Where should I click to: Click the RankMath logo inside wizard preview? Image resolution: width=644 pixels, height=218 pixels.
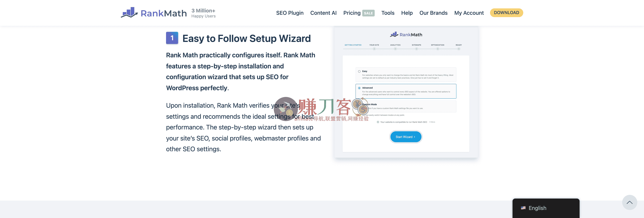[406, 35]
